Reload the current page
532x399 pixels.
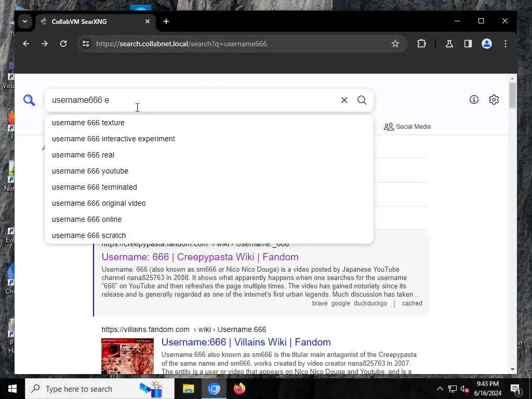(63, 44)
